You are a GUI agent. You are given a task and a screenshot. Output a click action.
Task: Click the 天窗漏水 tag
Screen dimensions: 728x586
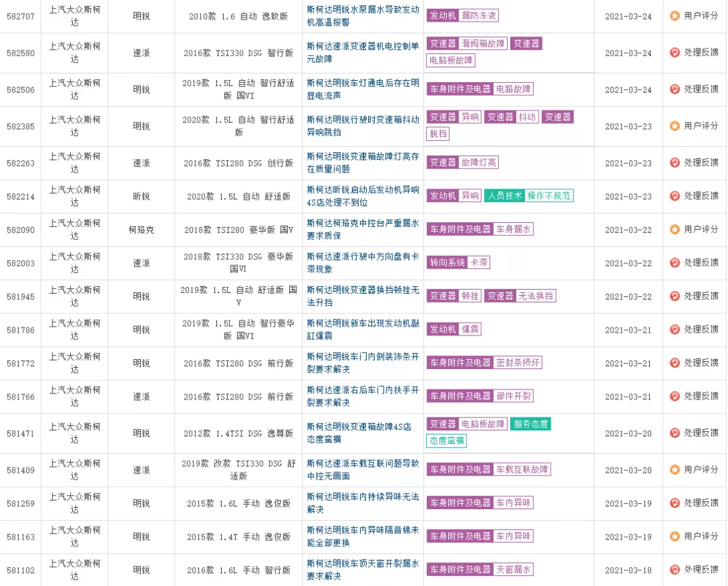coord(513,569)
